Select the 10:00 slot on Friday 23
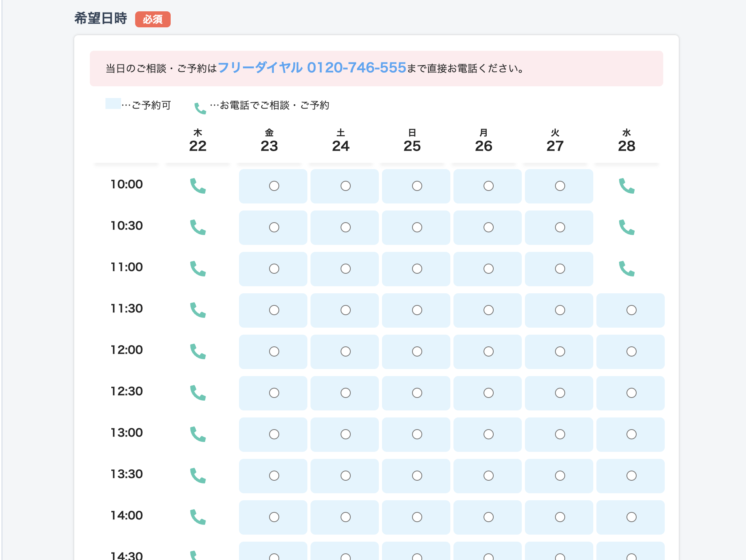Viewport: 746px width, 560px height. click(x=273, y=186)
